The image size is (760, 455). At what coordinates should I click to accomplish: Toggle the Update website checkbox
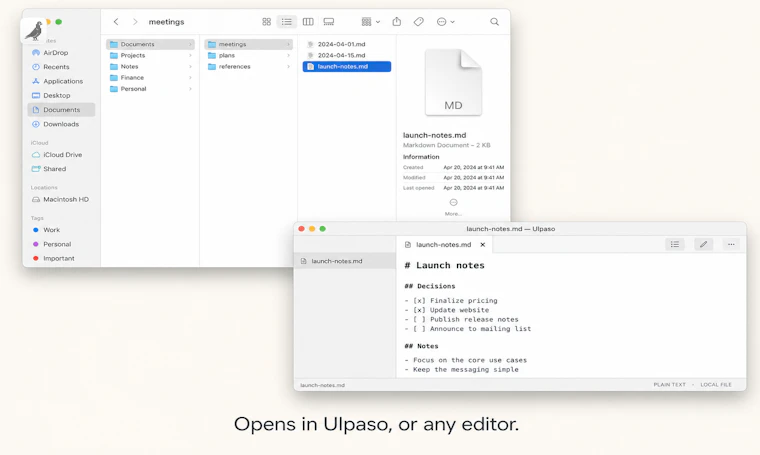pyautogui.click(x=419, y=310)
